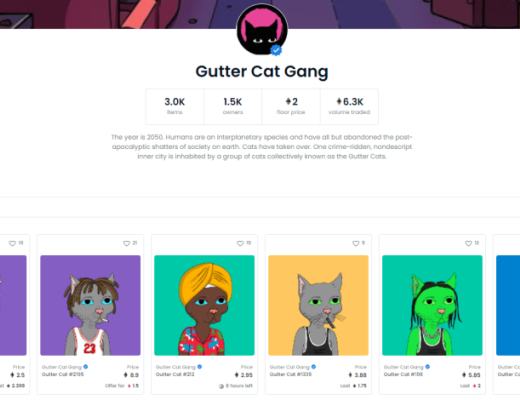Open the yellow turban cat thumbnail

point(204,305)
